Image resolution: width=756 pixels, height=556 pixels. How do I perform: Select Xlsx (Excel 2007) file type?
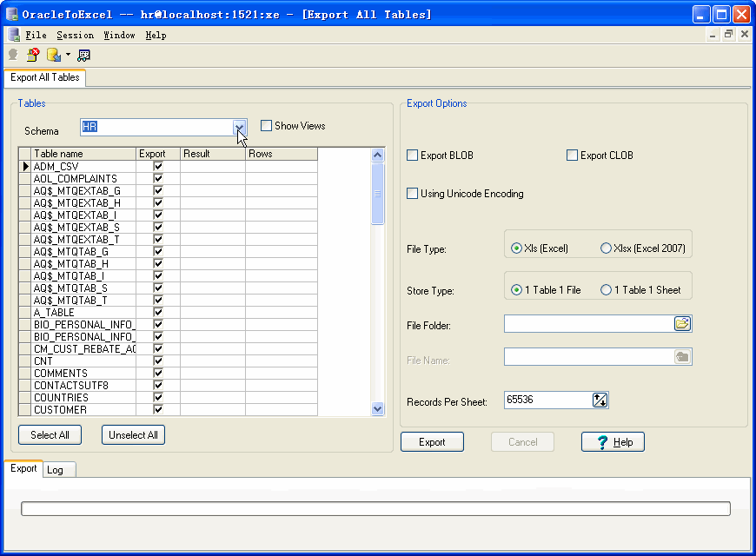pyautogui.click(x=606, y=248)
